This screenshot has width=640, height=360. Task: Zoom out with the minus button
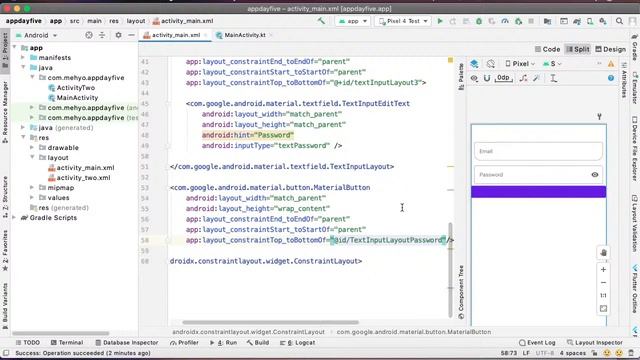pos(603,282)
